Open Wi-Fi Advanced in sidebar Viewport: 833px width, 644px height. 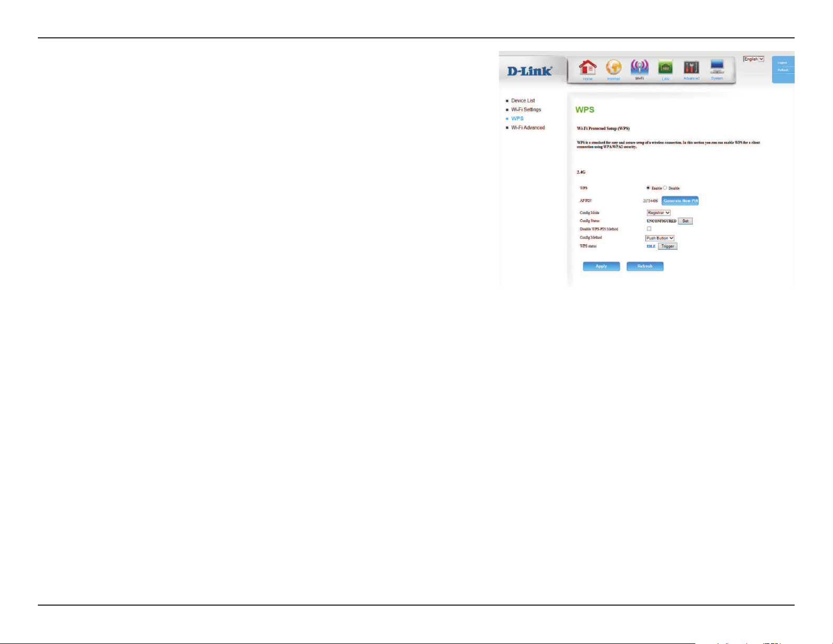pos(528,127)
